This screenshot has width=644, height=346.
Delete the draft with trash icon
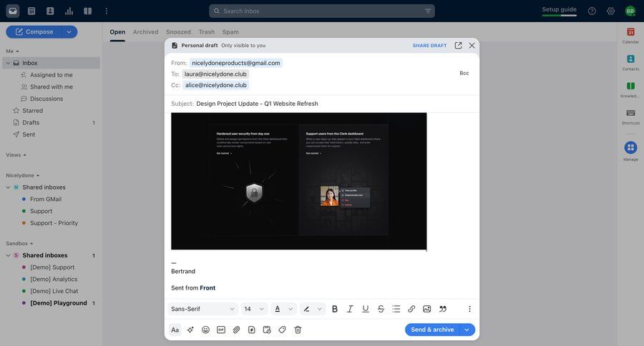(x=298, y=330)
